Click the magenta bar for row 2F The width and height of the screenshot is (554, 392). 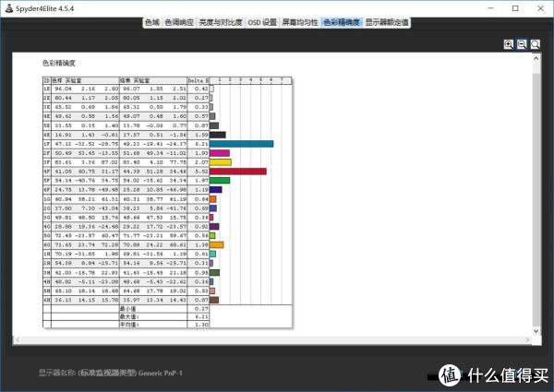tap(220, 153)
